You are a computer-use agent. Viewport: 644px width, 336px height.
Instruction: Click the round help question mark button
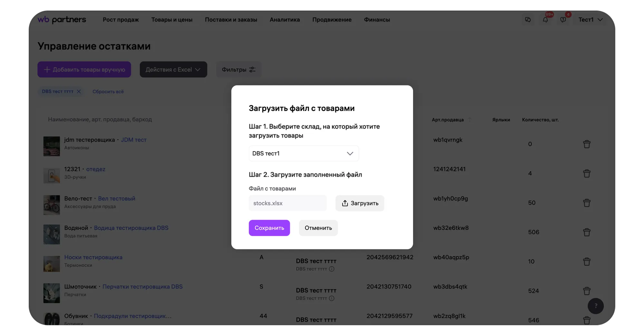tap(595, 306)
